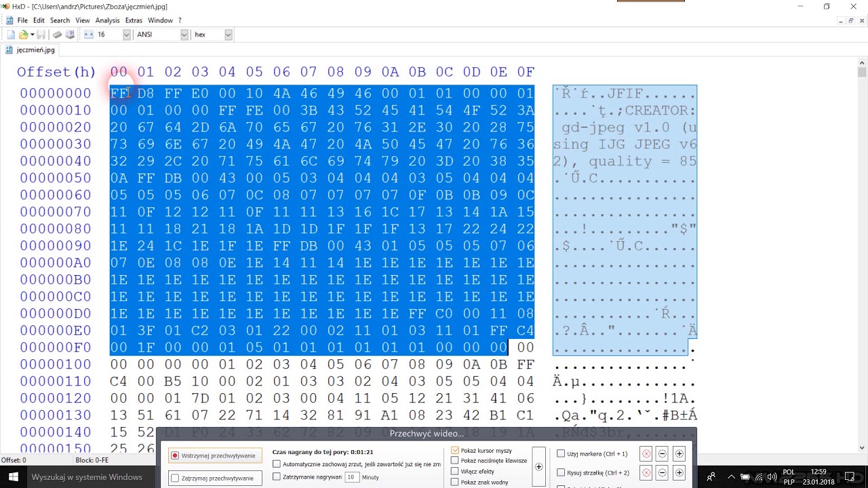Click the Zatrzymaj przechwytywanie button
Image resolution: width=868 pixels, height=488 pixels.
(x=214, y=478)
